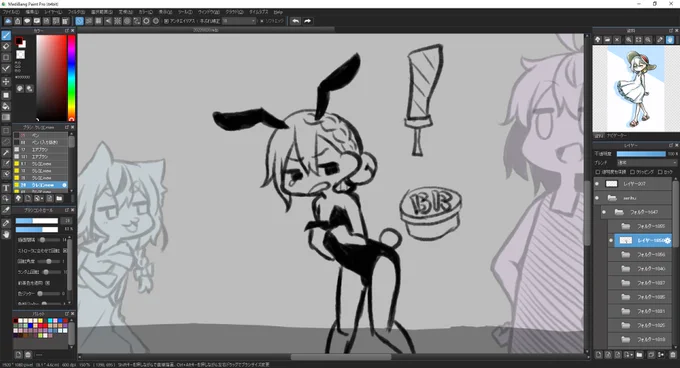
Task: Switch to the Navigator (ナビゲーター) tab
Action: (617, 136)
